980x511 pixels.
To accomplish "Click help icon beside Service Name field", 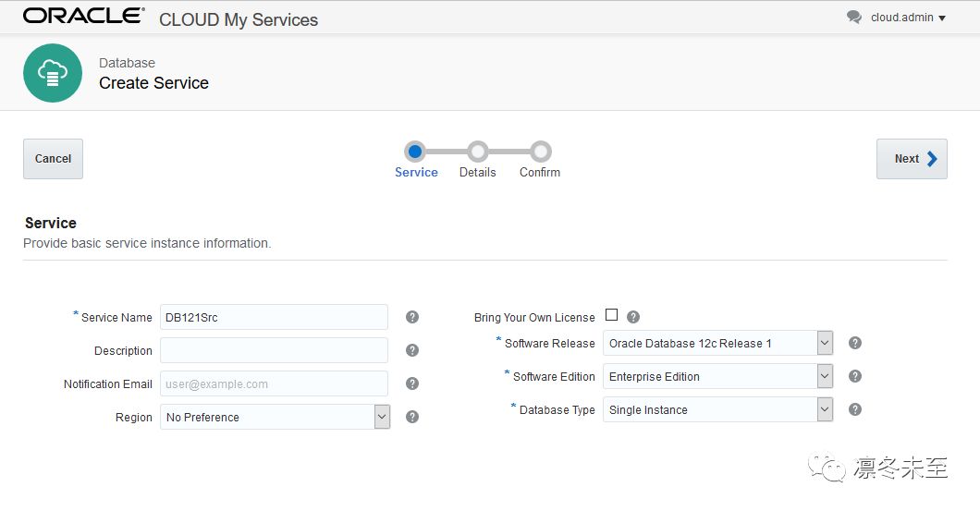I will point(412,317).
